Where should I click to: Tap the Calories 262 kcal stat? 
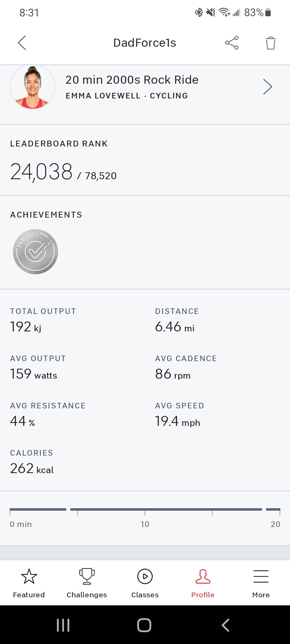click(x=32, y=469)
